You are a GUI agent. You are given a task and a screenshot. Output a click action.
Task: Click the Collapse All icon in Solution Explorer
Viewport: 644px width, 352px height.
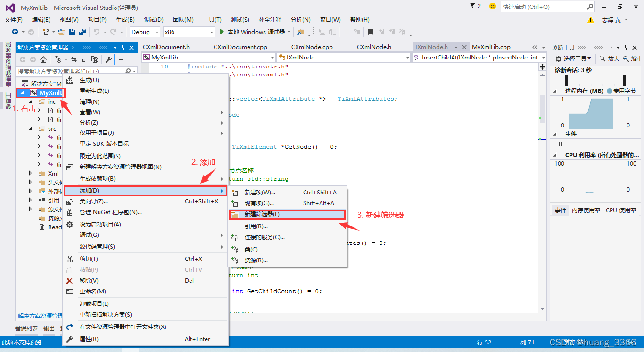(x=84, y=59)
